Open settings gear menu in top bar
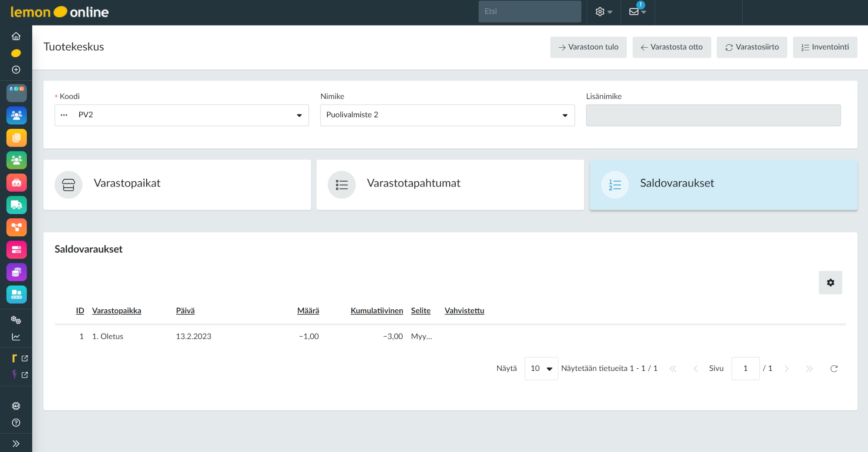This screenshot has width=868, height=452. click(x=603, y=12)
